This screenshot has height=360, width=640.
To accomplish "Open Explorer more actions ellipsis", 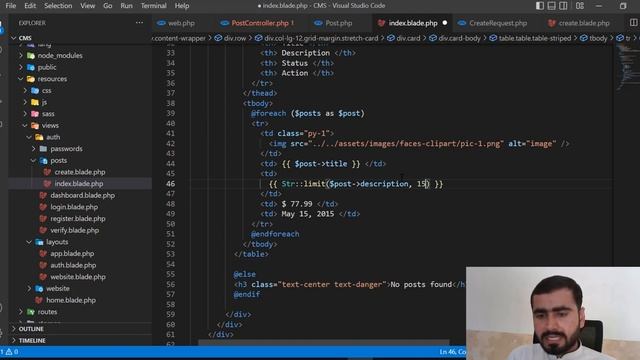I will click(x=139, y=23).
